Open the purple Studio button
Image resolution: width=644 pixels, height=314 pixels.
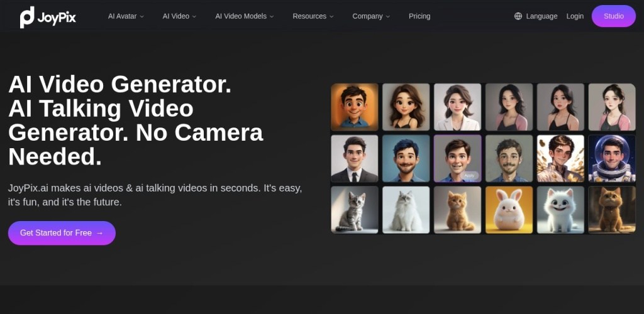[614, 16]
